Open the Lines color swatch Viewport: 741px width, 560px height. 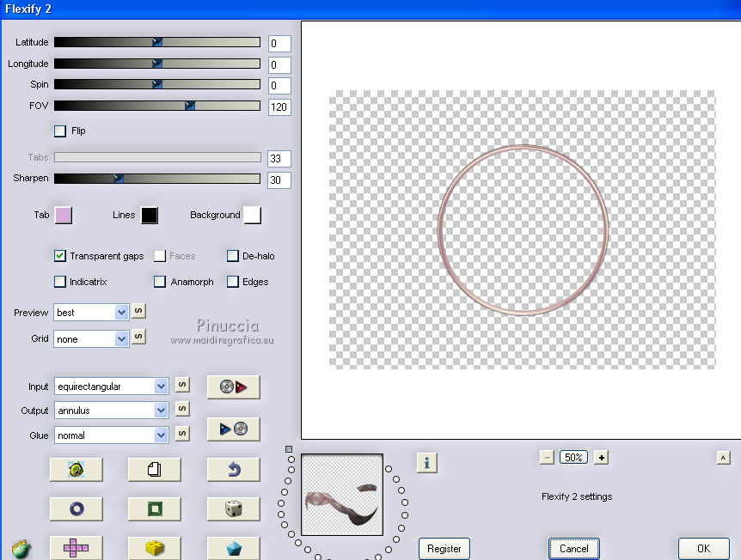click(150, 216)
